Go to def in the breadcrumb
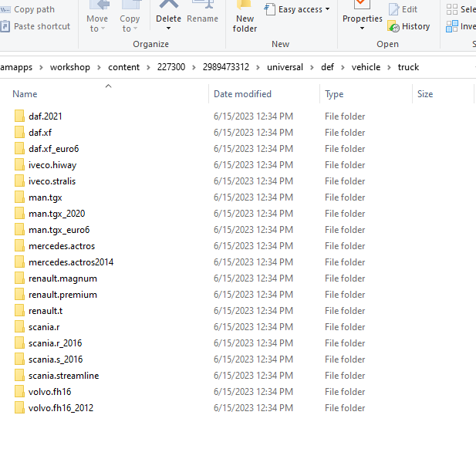This screenshot has width=476, height=459. click(x=327, y=67)
